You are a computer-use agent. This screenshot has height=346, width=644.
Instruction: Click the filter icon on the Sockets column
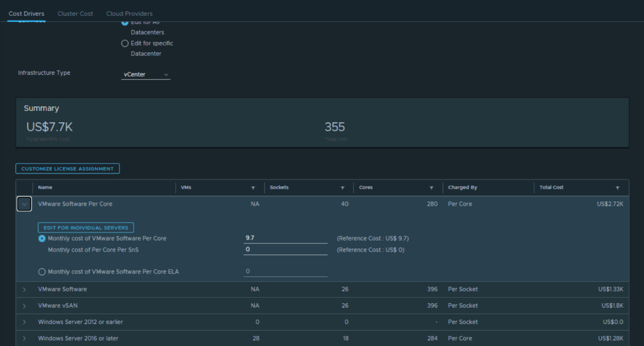pos(342,187)
